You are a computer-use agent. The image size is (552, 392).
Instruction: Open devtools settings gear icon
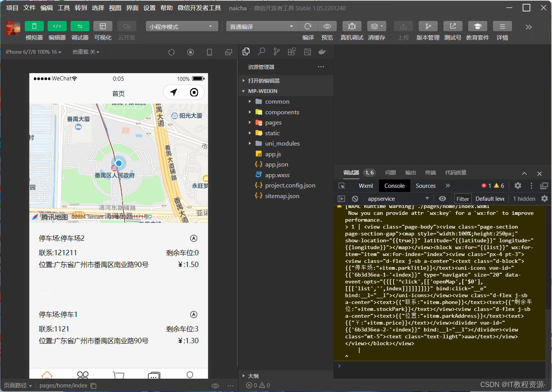click(518, 186)
